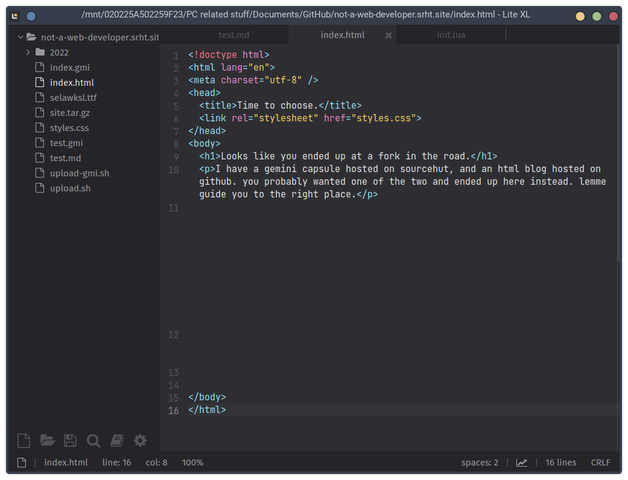
Task: Click the </html> closing tag line
Action: [207, 410]
